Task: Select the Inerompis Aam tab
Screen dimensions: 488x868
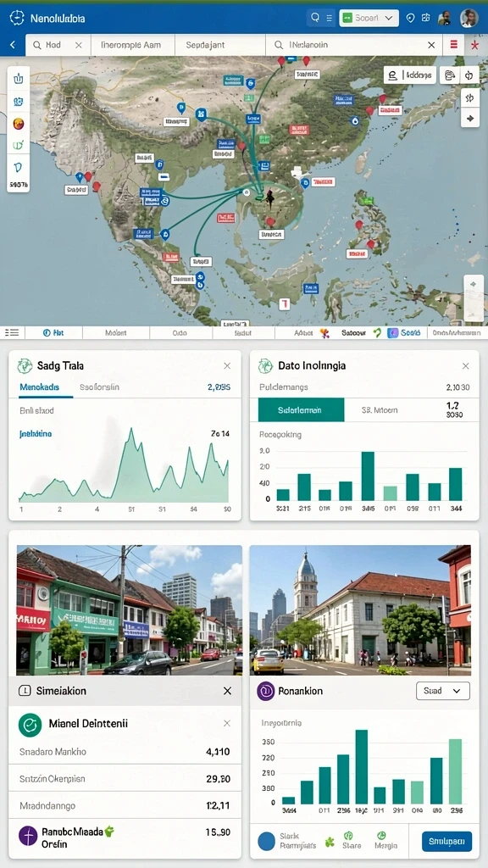Action: [132, 45]
